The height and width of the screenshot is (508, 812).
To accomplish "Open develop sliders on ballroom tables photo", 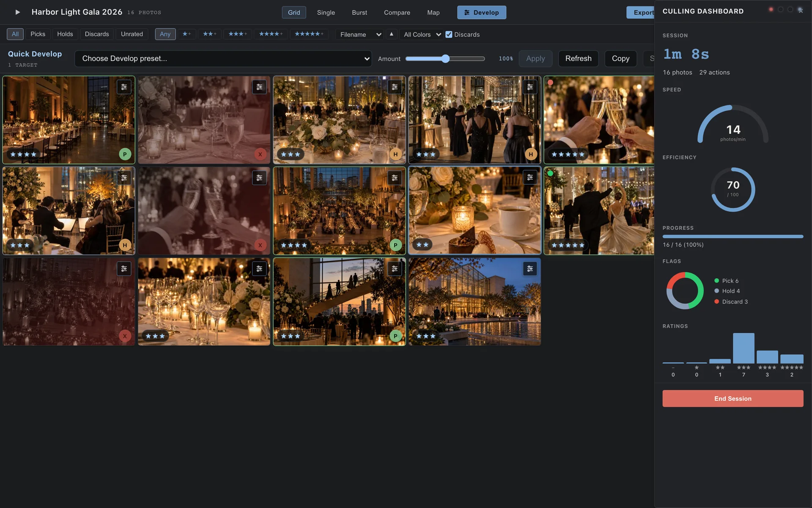I will pyautogui.click(x=124, y=87).
